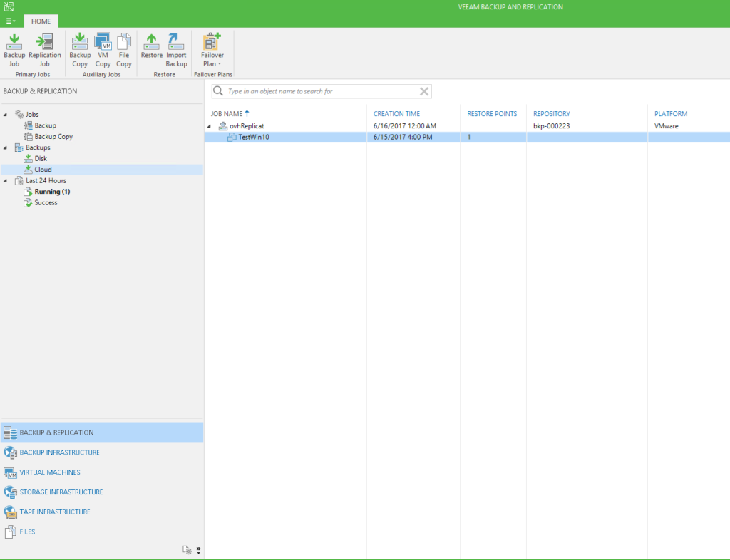Click the Virtual Machines view icon

point(10,472)
